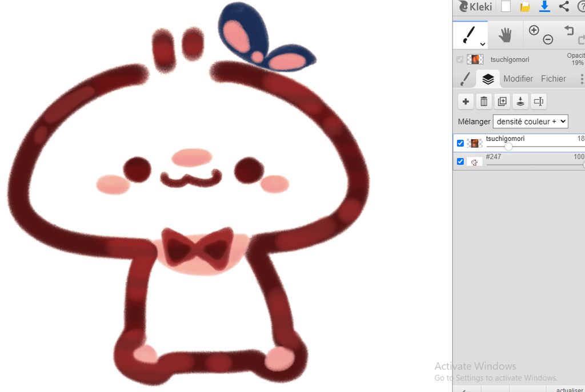585x392 pixels.
Task: Toggle visibility of the tsuchigomori layer
Action: [x=460, y=143]
